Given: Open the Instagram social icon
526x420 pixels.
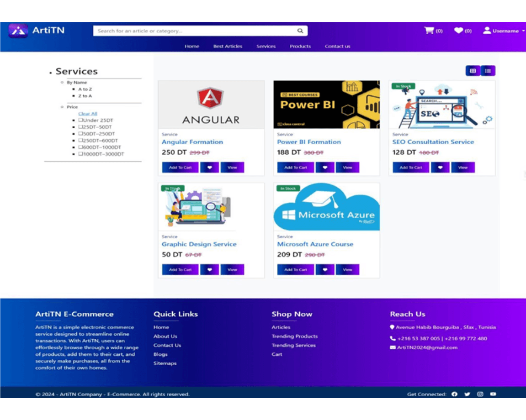Looking at the screenshot, I should coord(480,394).
